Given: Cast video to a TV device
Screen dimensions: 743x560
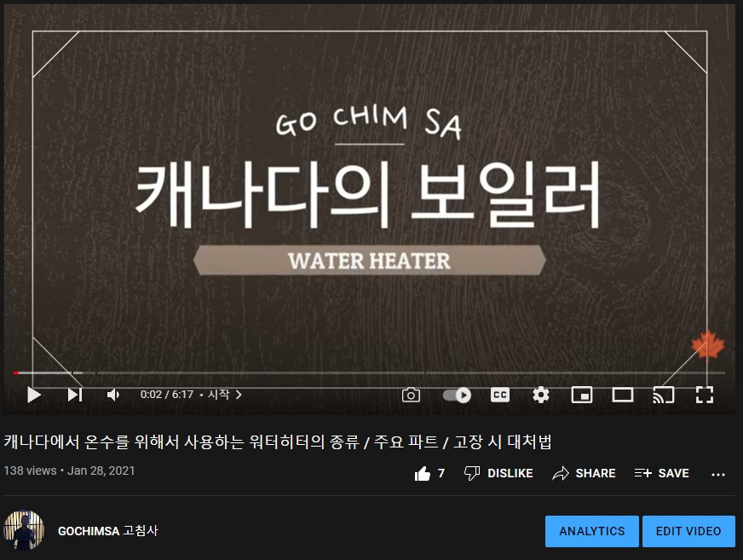Looking at the screenshot, I should (x=664, y=395).
